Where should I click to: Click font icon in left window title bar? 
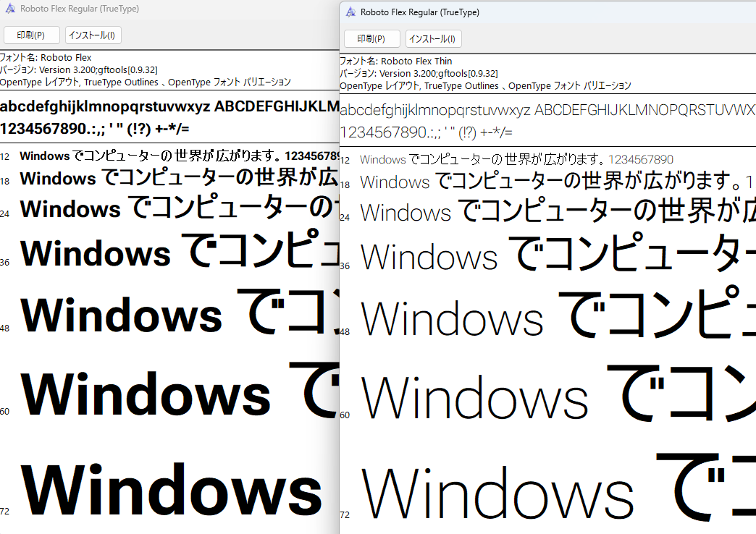tap(10, 8)
